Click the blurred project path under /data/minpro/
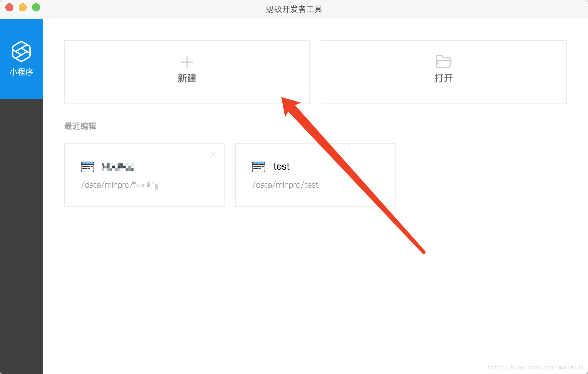This screenshot has width=588, height=374. point(121,185)
